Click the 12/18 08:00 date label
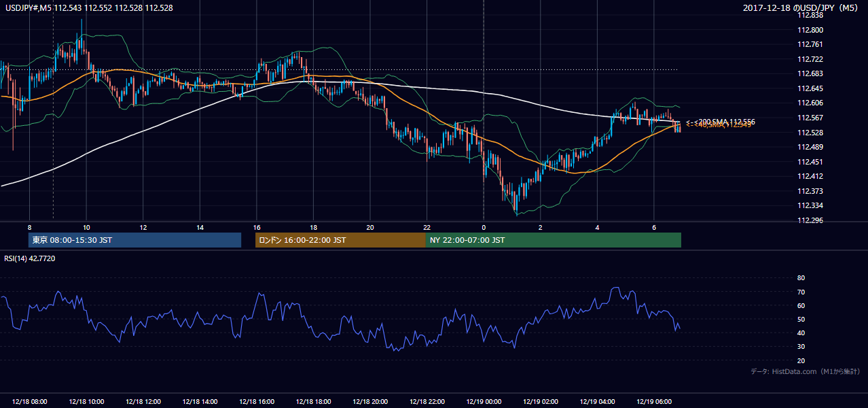868x408 pixels. tap(29, 402)
